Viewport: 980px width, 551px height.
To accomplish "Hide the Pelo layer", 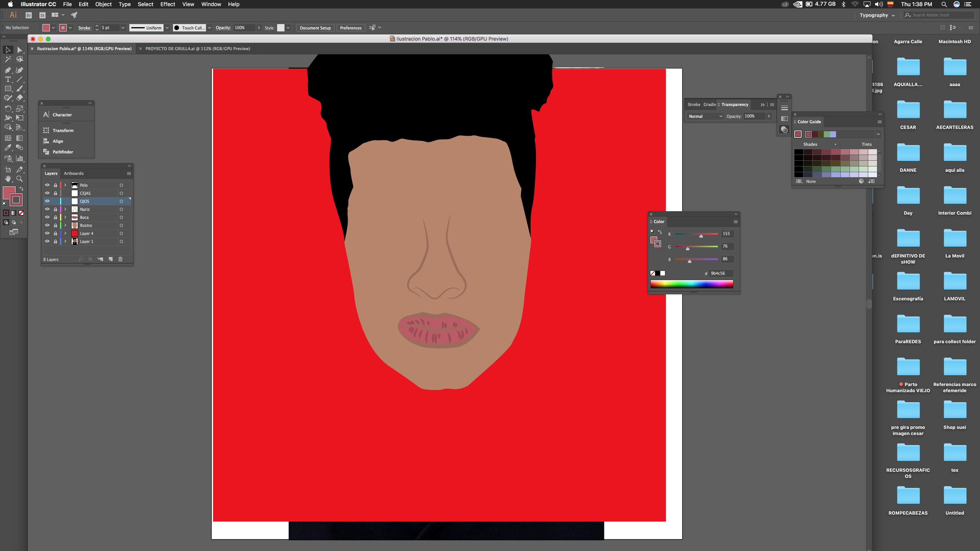I will (47, 185).
